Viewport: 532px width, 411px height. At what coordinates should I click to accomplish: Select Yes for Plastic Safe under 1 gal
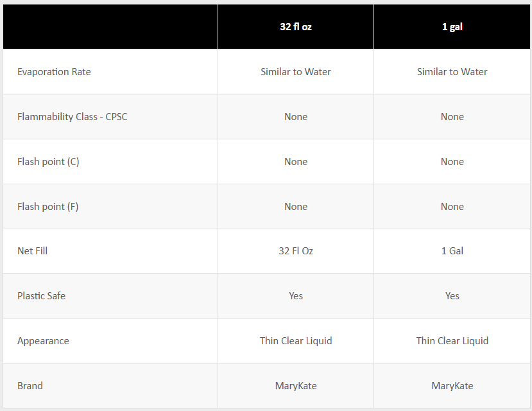[x=452, y=296]
